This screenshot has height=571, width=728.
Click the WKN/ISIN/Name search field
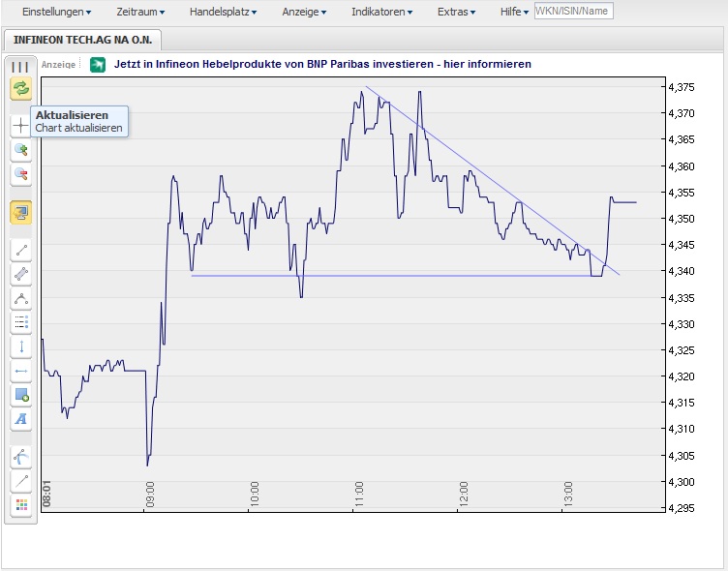pos(573,12)
